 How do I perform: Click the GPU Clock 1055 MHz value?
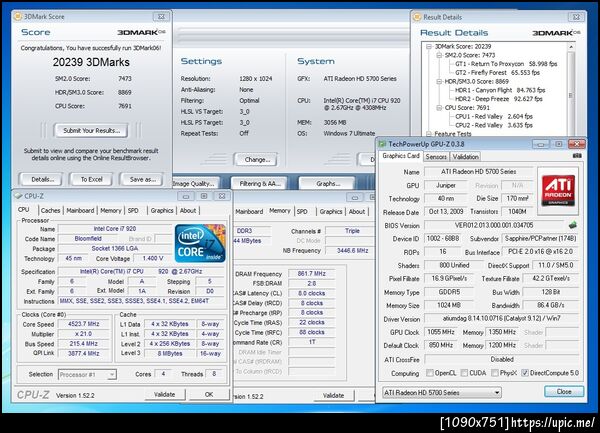click(440, 332)
